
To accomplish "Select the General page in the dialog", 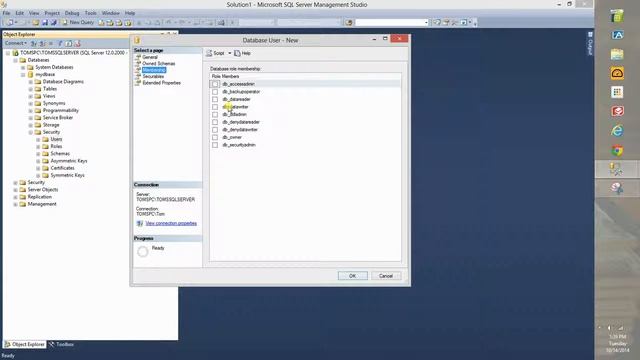I will pos(150,57).
